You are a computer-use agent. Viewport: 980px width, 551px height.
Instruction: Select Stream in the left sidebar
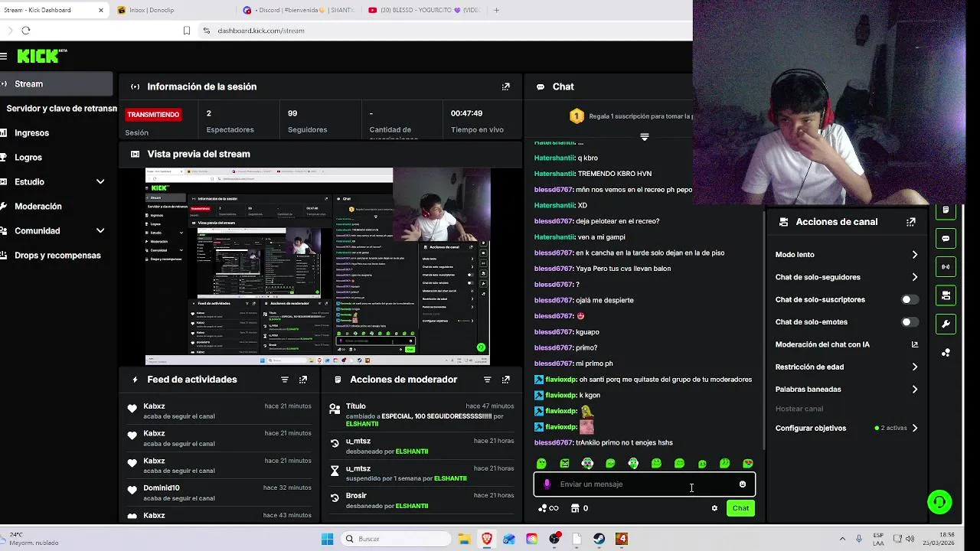[x=56, y=84]
